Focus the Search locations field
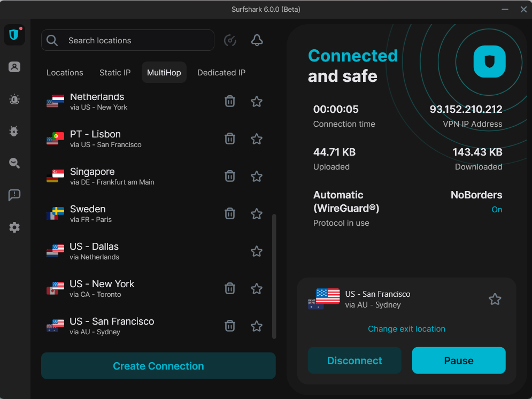 click(x=128, y=40)
